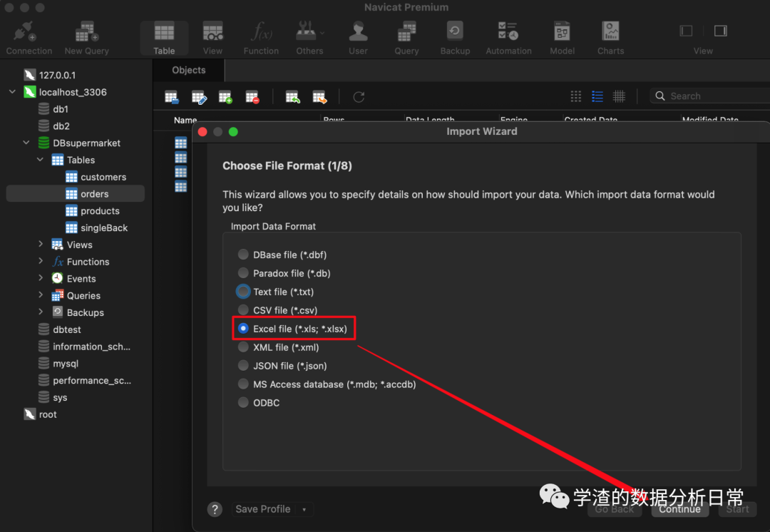Toggle the left sidebar pane icon
Viewport: 770px width, 532px height.
[x=686, y=31]
